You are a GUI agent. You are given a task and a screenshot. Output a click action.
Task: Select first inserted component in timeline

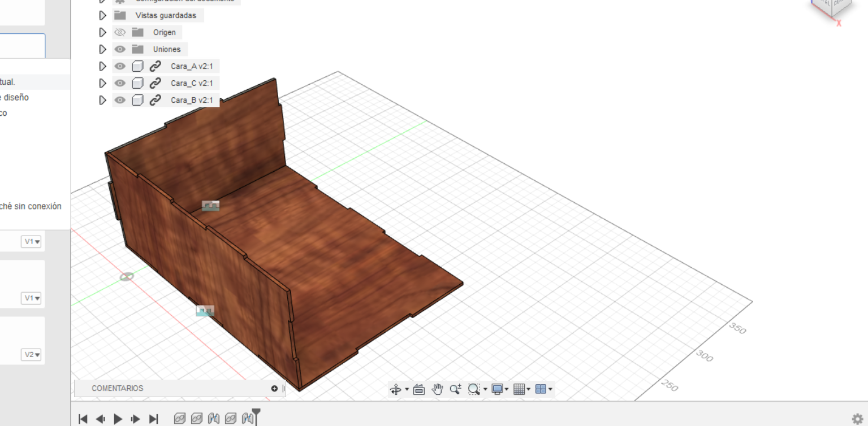pos(179,419)
